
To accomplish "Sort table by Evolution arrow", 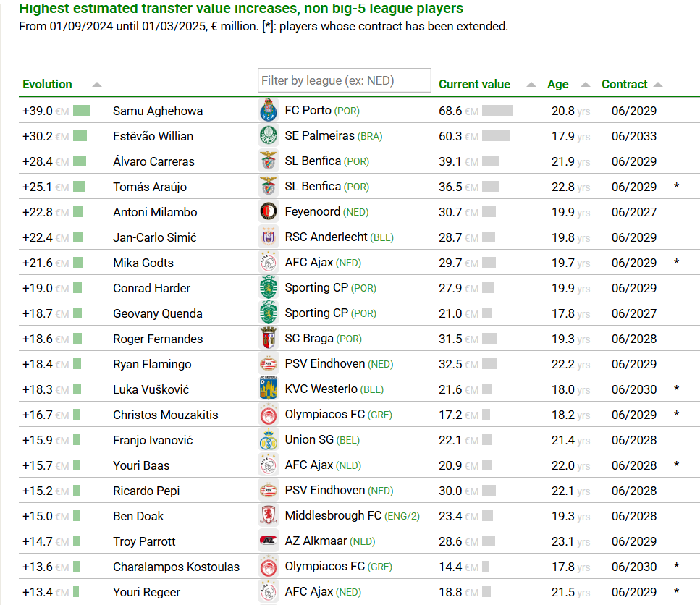I will coord(97,85).
